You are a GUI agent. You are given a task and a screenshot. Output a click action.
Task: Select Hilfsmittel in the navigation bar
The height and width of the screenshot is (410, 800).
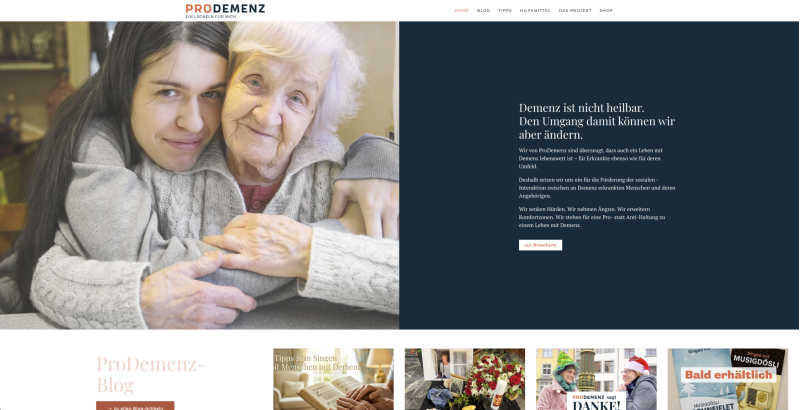pos(535,11)
